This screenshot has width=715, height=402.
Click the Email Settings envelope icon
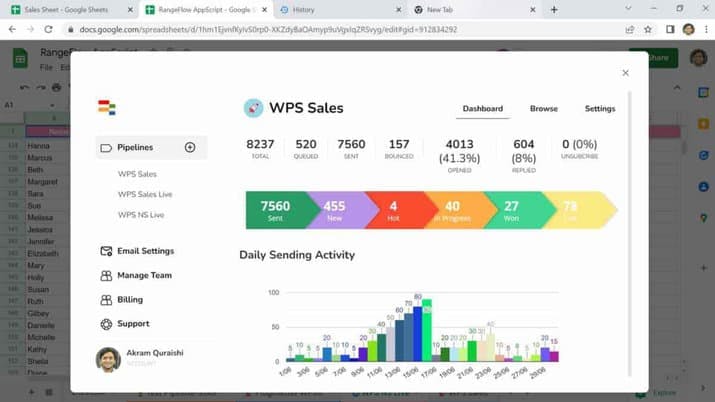(x=106, y=251)
